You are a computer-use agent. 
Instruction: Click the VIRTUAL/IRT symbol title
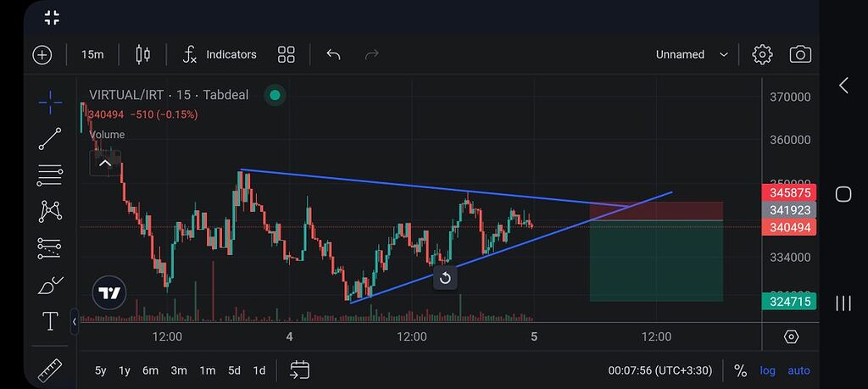(125, 95)
